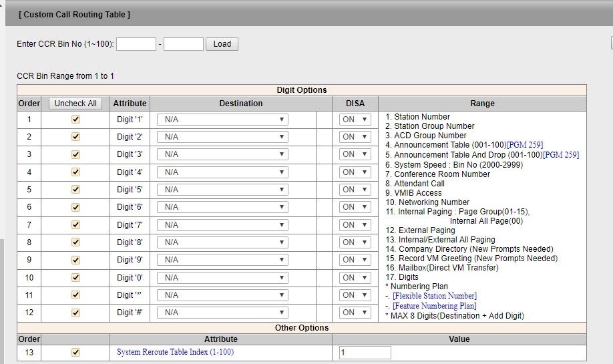Click the Uncheck All button
Viewport: 613px width, 364px height.
click(75, 104)
